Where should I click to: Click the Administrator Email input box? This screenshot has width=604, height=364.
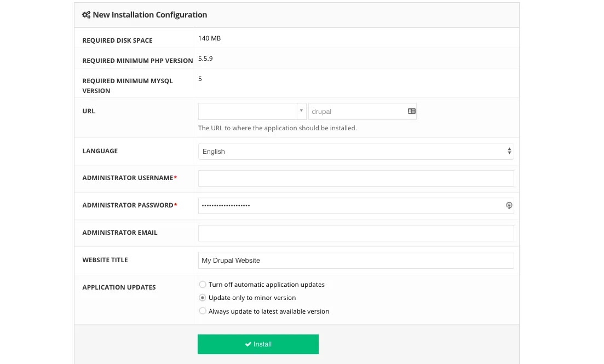356,233
